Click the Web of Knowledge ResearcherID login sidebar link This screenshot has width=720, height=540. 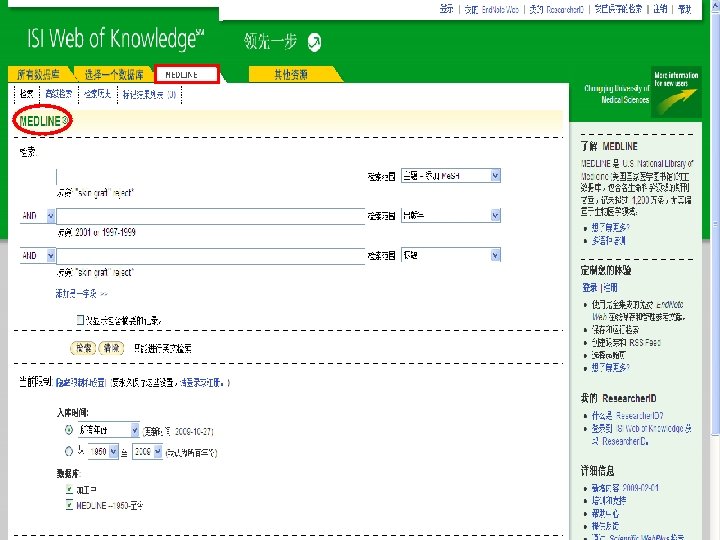641,434
